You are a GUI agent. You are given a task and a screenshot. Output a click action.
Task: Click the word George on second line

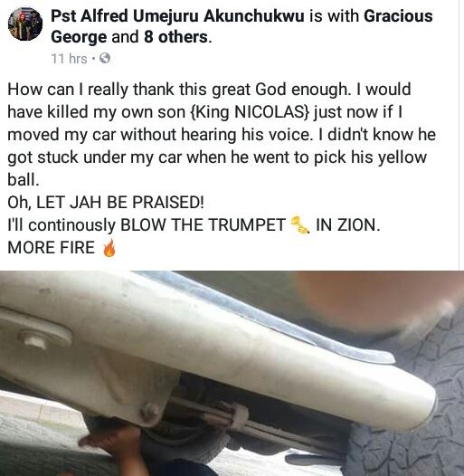(79, 37)
